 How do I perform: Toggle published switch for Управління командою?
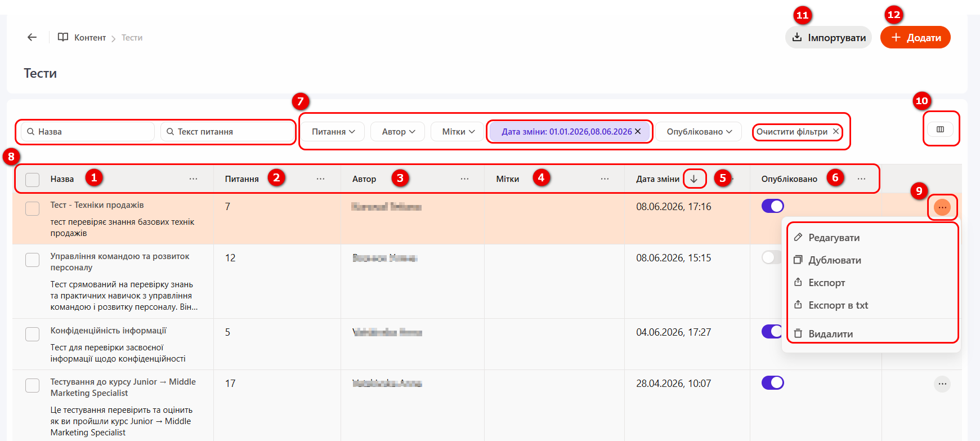pos(772,257)
